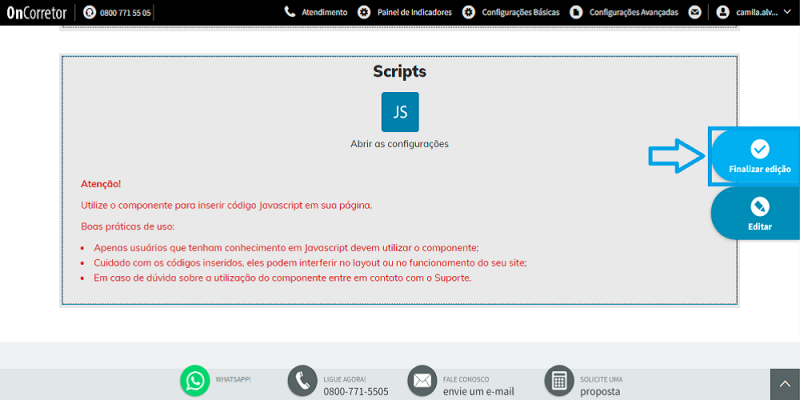Viewport: 800px width, 400px height.
Task: Open the WhatsApp contact icon
Action: 195,381
